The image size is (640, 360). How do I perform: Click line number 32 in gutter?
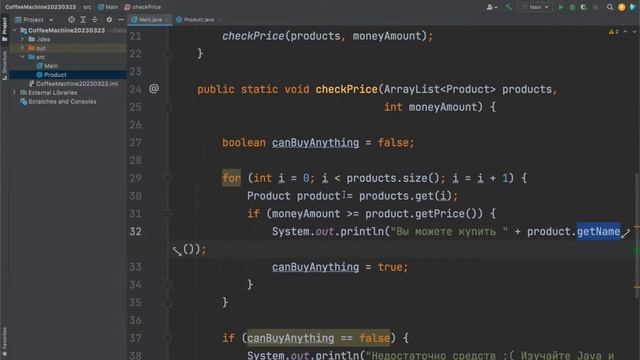136,231
